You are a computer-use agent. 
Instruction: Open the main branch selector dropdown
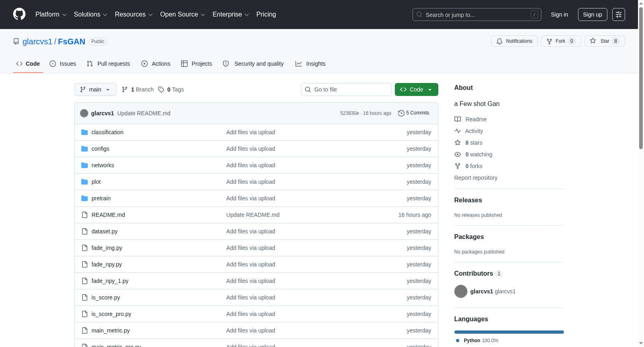click(95, 89)
